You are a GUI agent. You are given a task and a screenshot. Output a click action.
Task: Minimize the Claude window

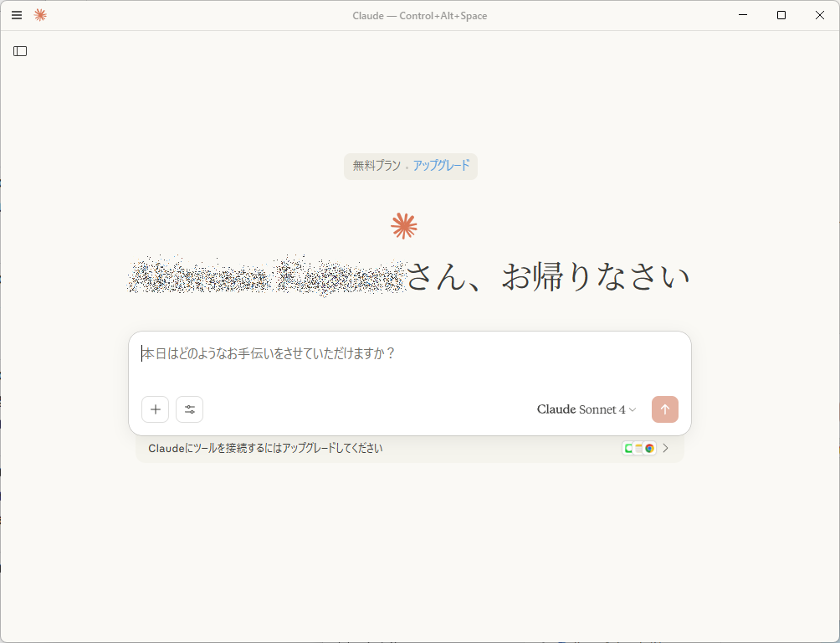point(742,15)
